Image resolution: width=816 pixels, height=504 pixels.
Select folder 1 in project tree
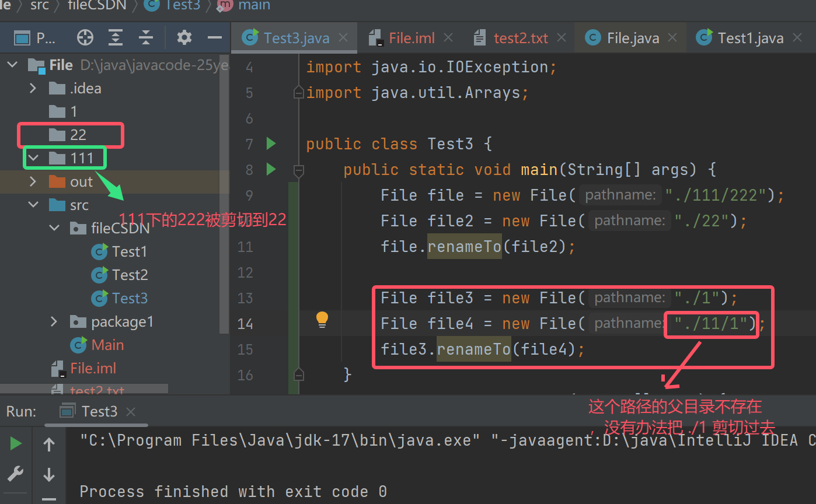click(63, 111)
